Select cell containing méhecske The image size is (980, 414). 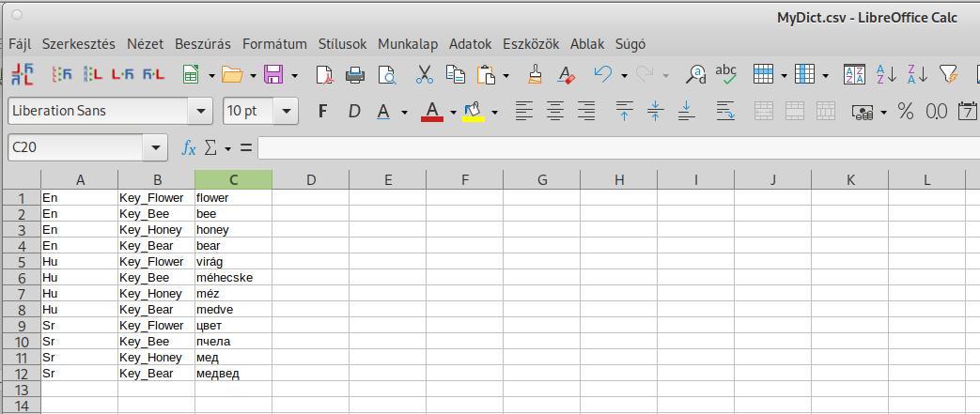(233, 278)
